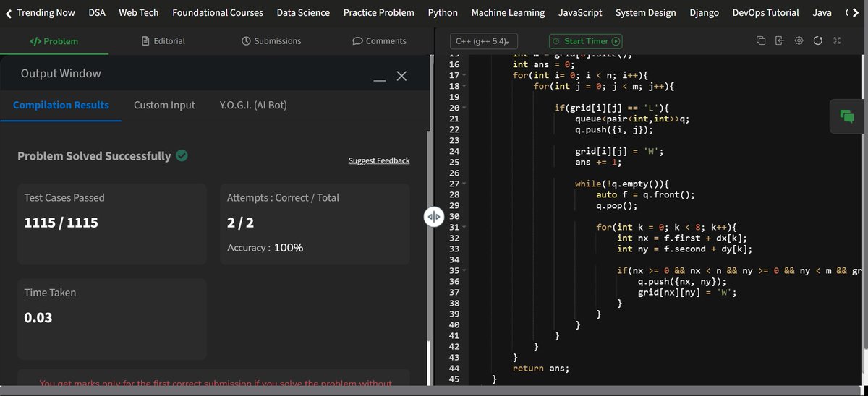This screenshot has height=396, width=868.
Task: Click code line 'int ans = 0;'
Action: pos(543,64)
